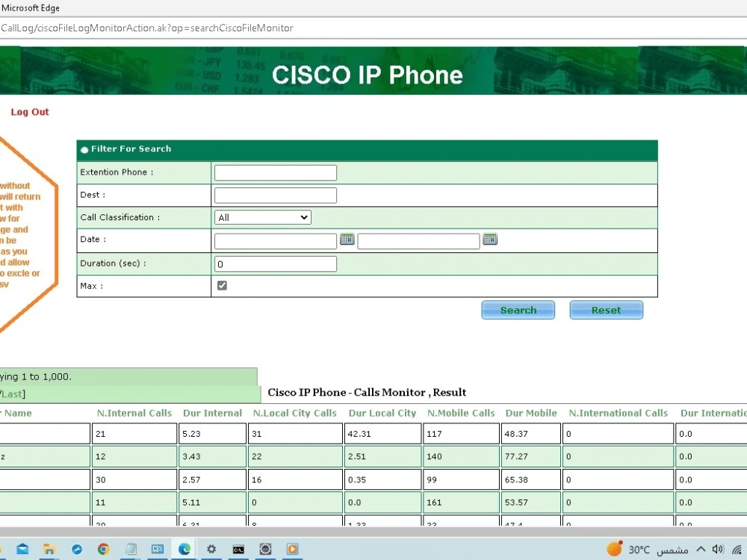Focus the Extention Phone input field

276,172
